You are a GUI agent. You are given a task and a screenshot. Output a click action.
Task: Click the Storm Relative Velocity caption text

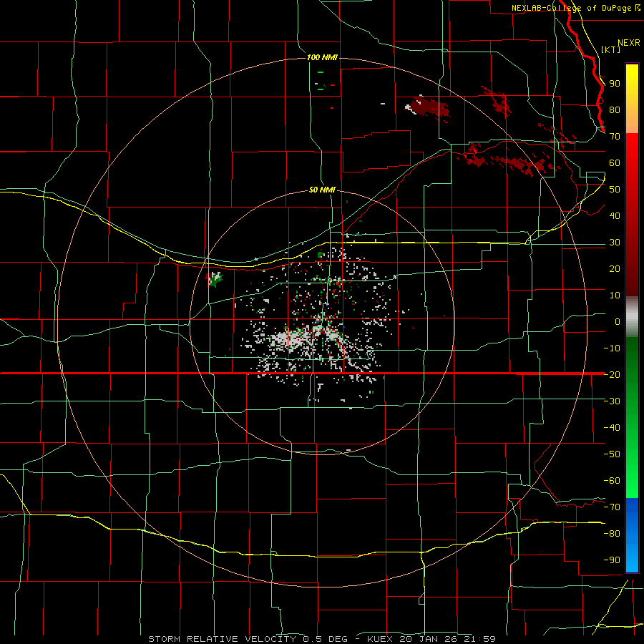[x=321, y=639]
